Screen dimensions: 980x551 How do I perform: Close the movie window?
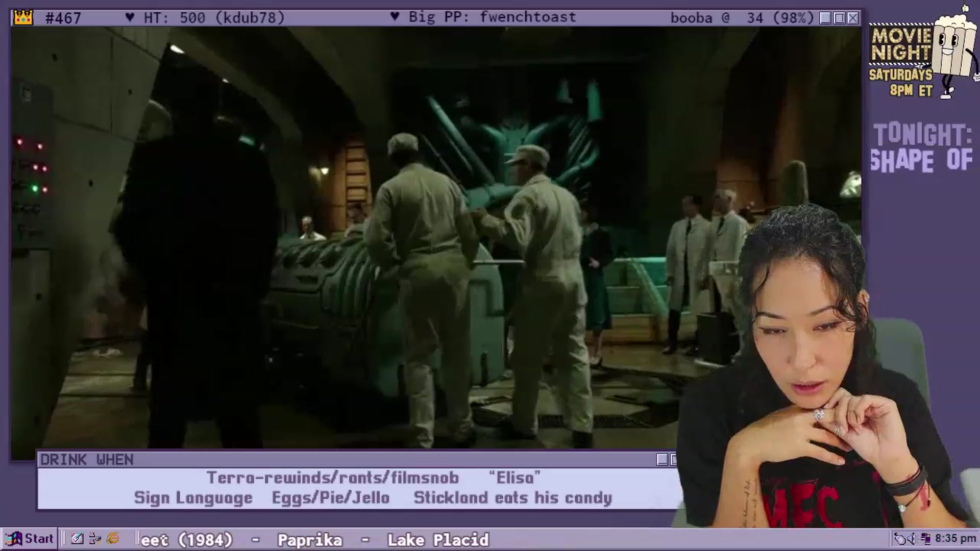click(x=853, y=18)
